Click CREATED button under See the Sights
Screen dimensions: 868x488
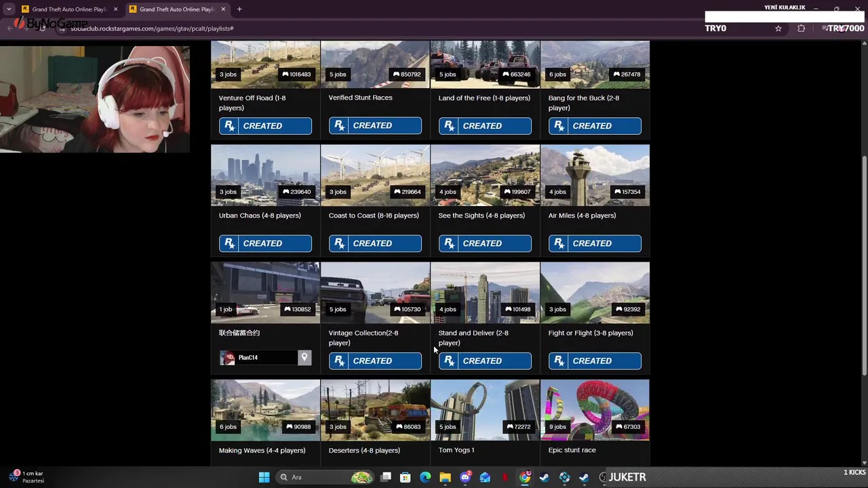coord(485,243)
